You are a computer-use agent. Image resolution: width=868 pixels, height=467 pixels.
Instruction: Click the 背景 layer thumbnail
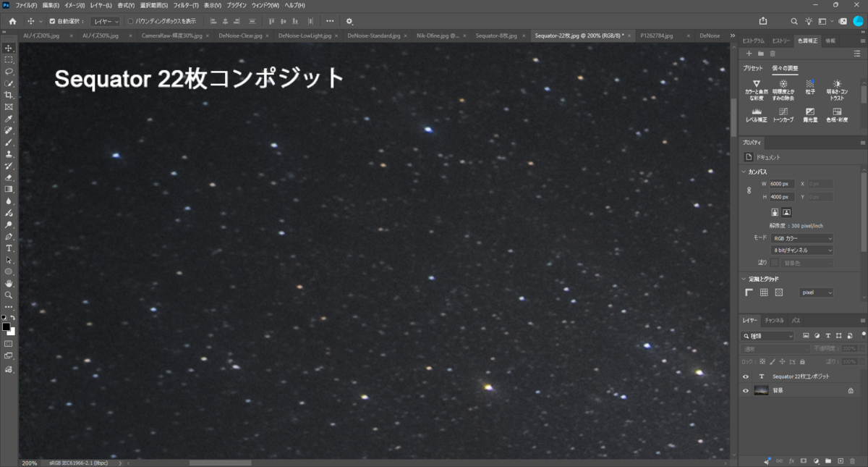(761, 390)
